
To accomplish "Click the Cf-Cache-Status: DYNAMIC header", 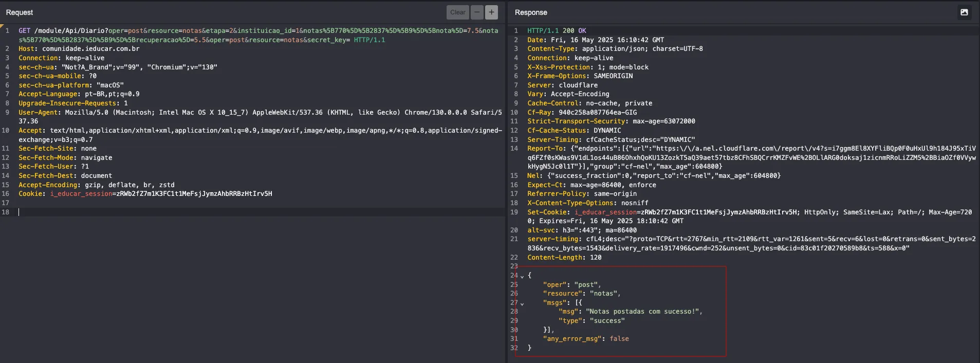I will point(574,131).
